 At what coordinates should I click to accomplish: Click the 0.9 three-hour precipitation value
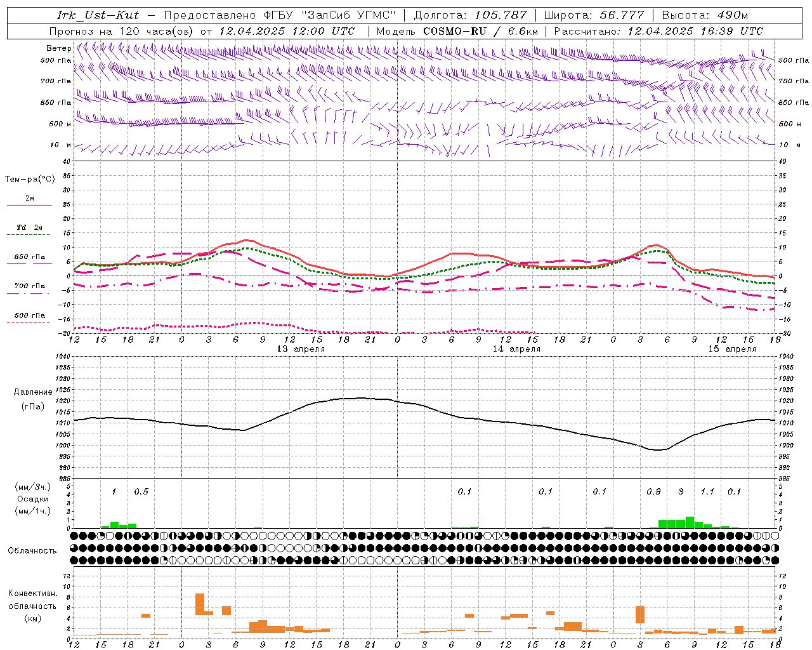point(653,491)
